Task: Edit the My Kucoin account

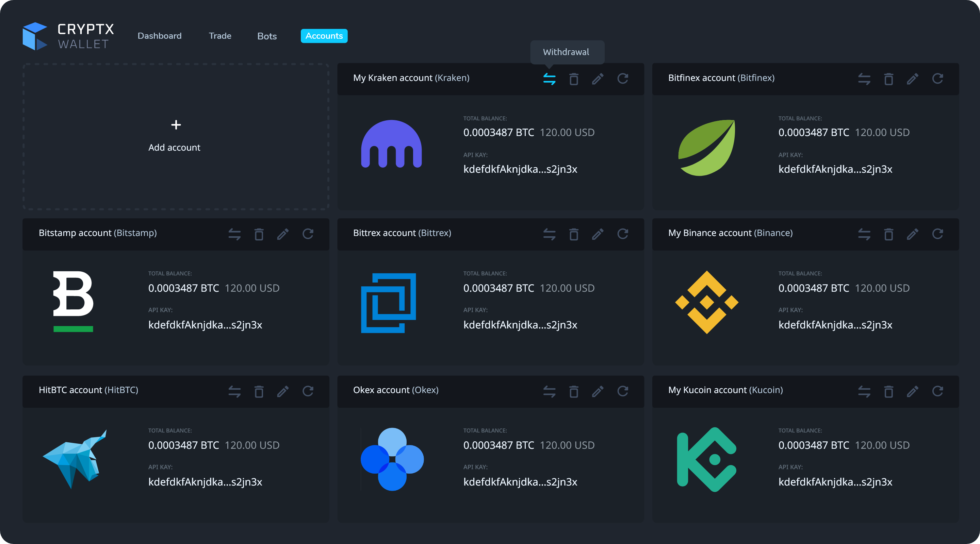Action: pyautogui.click(x=913, y=391)
